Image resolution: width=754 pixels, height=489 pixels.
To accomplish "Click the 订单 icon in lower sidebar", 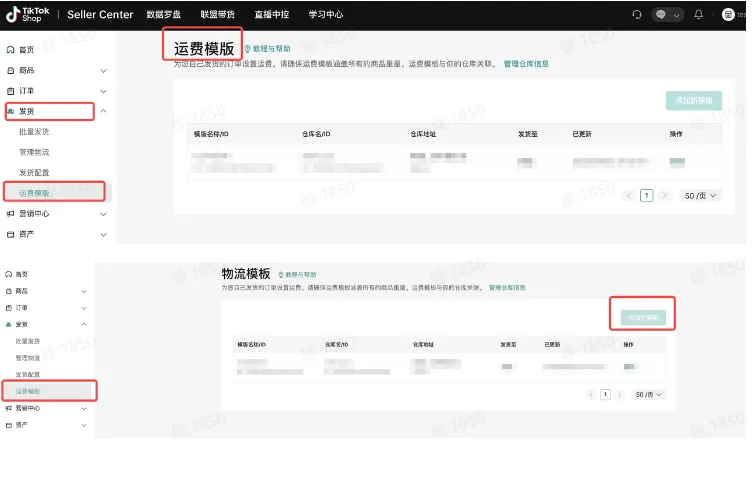I will [x=9, y=308].
